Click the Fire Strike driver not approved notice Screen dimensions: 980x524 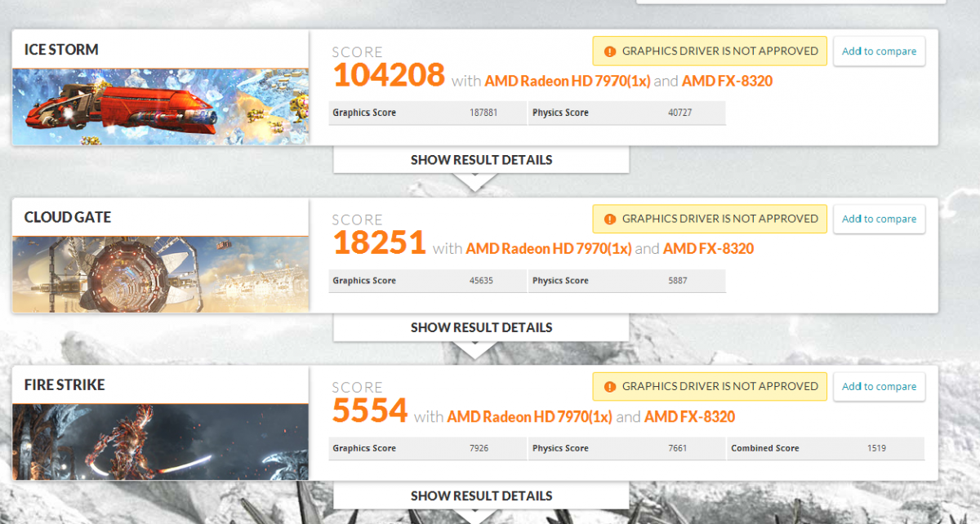click(x=710, y=386)
